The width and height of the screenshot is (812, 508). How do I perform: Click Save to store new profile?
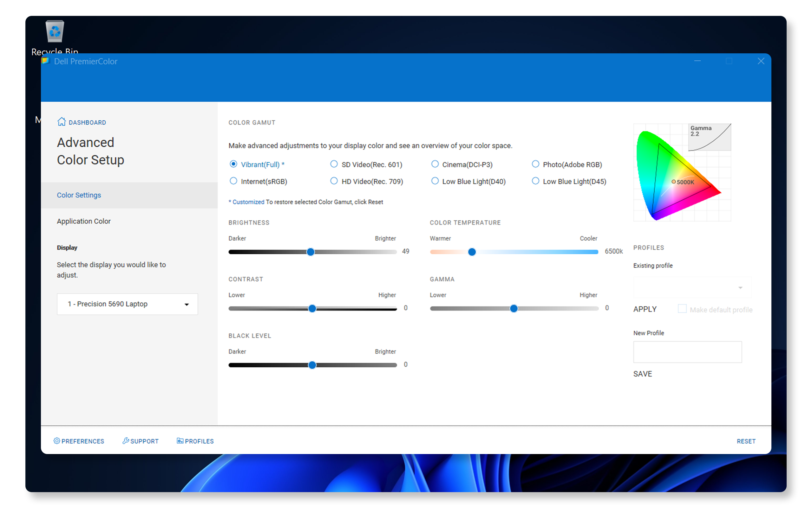(x=643, y=374)
